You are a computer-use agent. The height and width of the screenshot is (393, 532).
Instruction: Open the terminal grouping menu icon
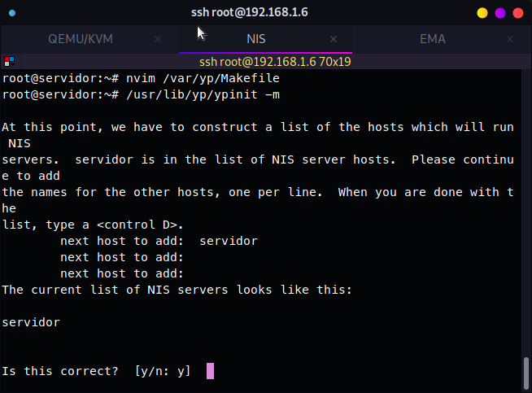pos(9,62)
